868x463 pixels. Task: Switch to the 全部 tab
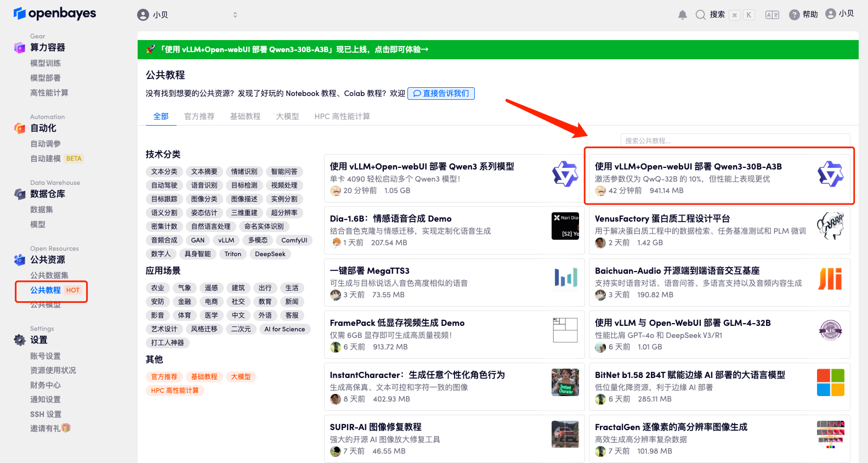(x=161, y=116)
